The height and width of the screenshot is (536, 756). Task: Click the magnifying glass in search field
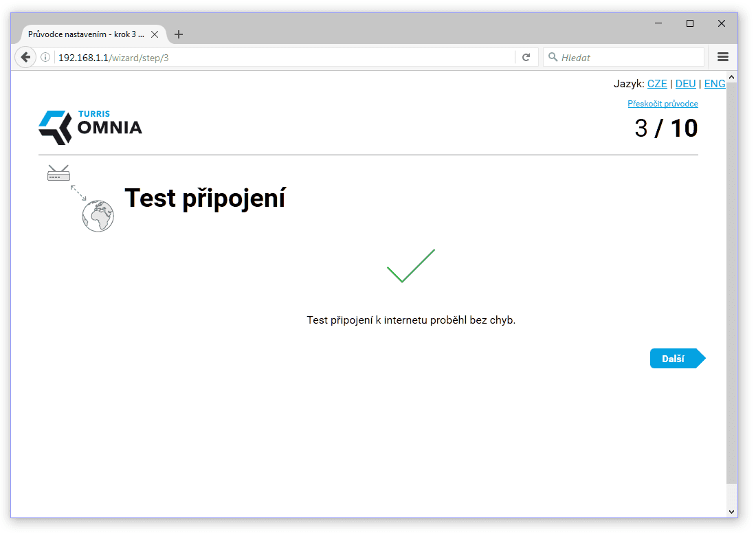tap(554, 57)
